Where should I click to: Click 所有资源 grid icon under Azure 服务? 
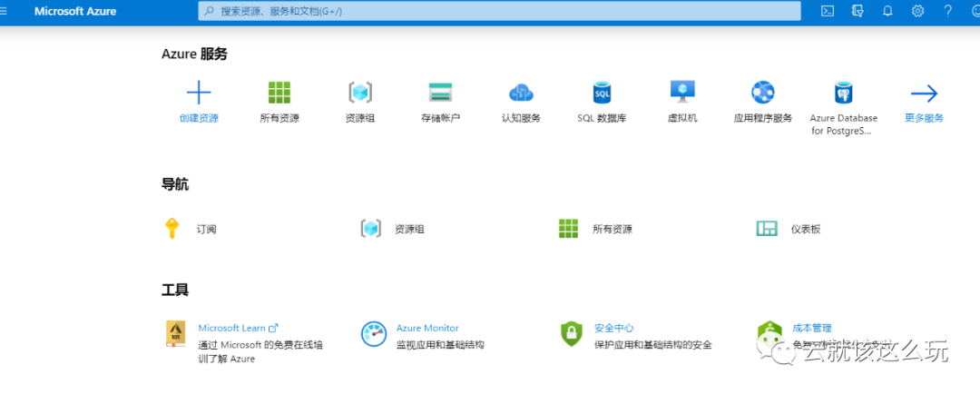pos(279,93)
